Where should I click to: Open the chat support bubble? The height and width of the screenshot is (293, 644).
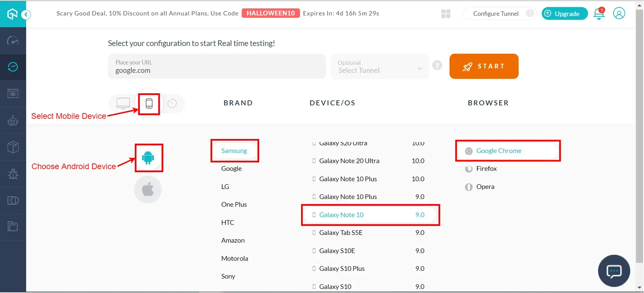[x=614, y=271]
